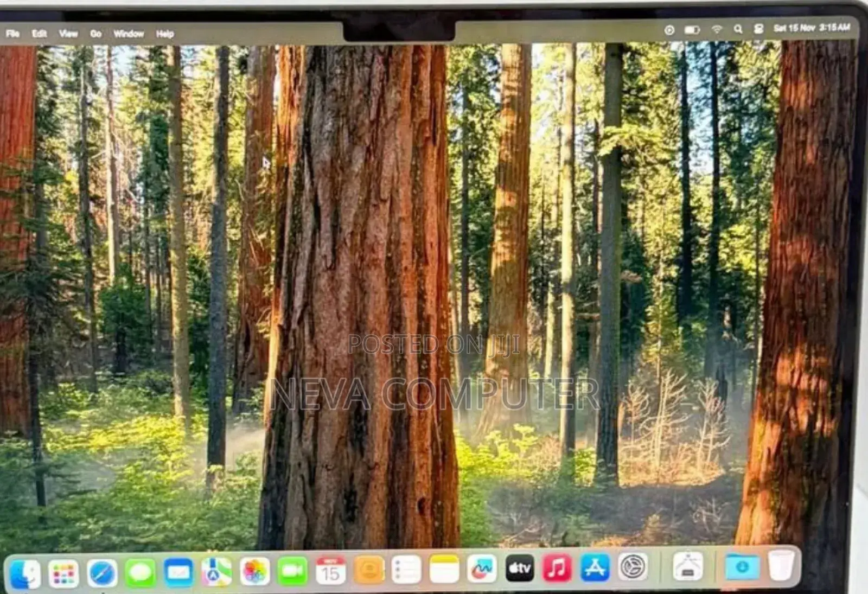
Task: Open the Trash in the dock
Action: coord(782,566)
